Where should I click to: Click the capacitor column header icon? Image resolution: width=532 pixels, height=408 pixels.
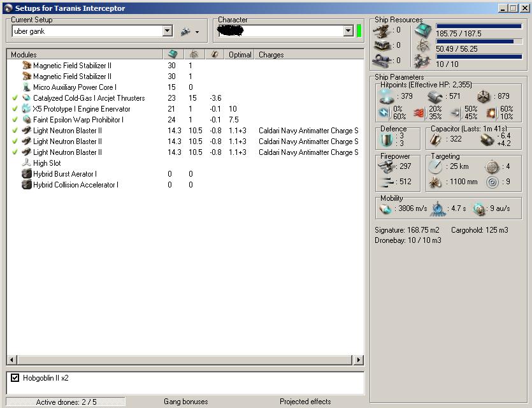215,54
